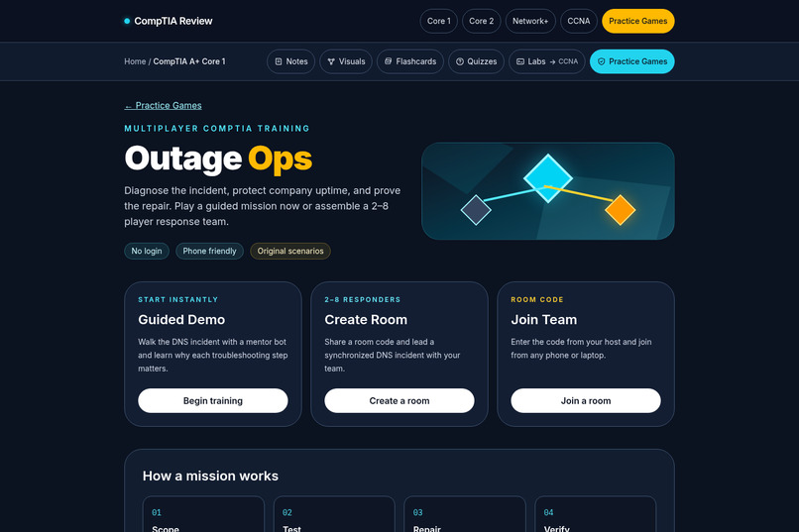Click the 02 Test step card
This screenshot has width=799, height=532.
click(x=334, y=514)
